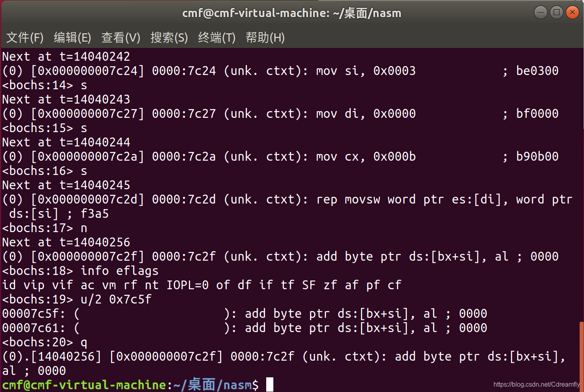Close the terminal window

click(572, 13)
